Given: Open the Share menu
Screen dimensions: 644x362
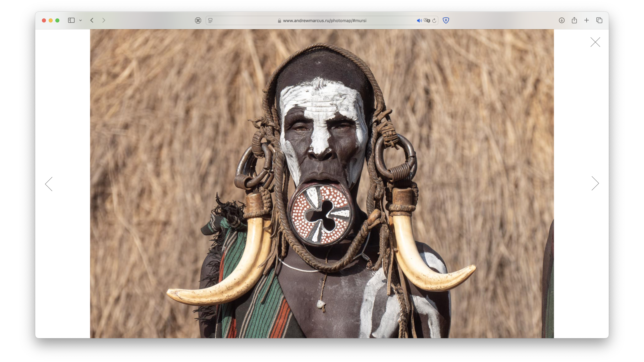Looking at the screenshot, I should [574, 20].
